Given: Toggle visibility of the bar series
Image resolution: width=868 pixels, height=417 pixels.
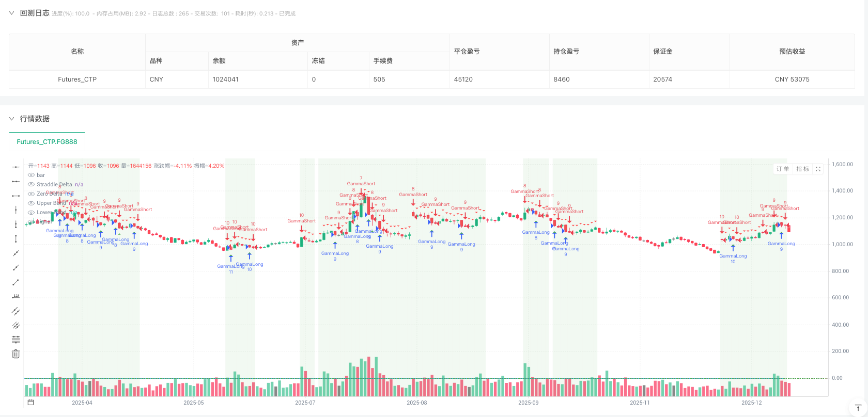Looking at the screenshot, I should (x=32, y=175).
